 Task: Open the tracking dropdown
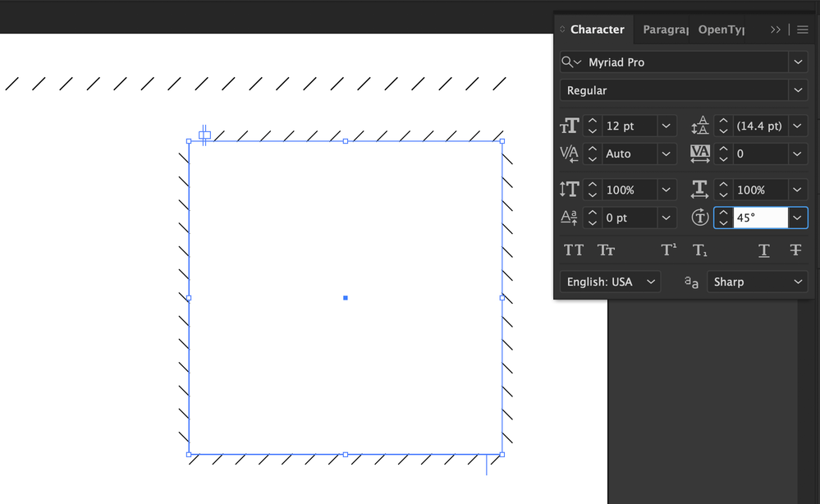coord(798,153)
